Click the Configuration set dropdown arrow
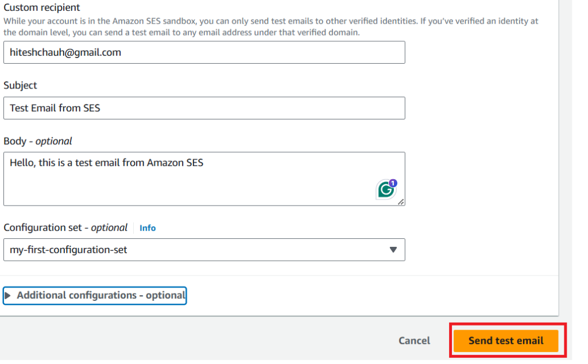The height and width of the screenshot is (364, 588). coord(393,250)
